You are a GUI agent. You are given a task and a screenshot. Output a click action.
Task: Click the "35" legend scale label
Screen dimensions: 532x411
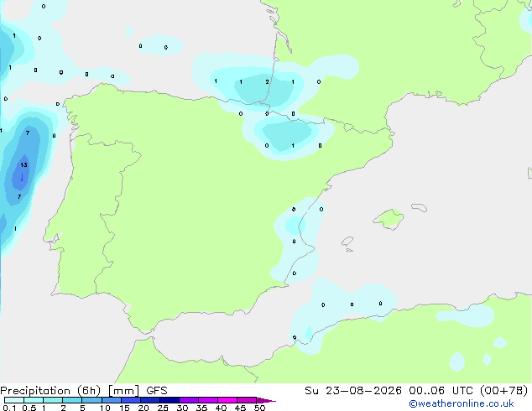click(201, 408)
